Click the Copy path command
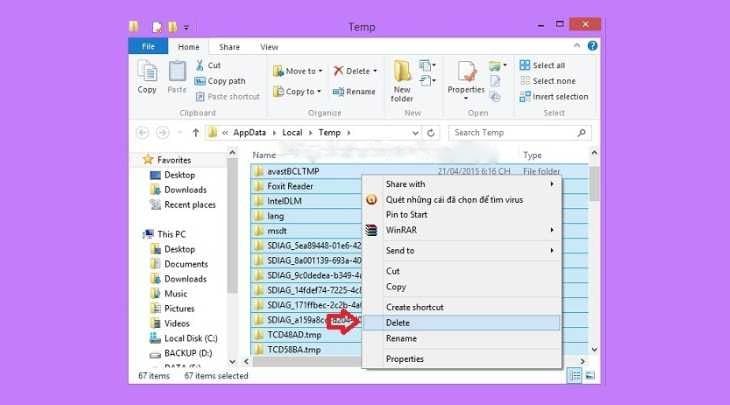 pyautogui.click(x=220, y=81)
